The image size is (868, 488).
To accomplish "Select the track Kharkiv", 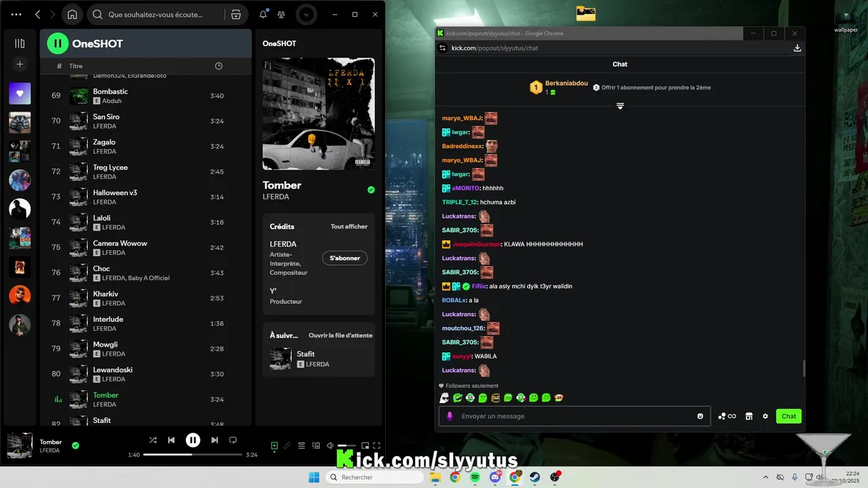I will 146,298.
